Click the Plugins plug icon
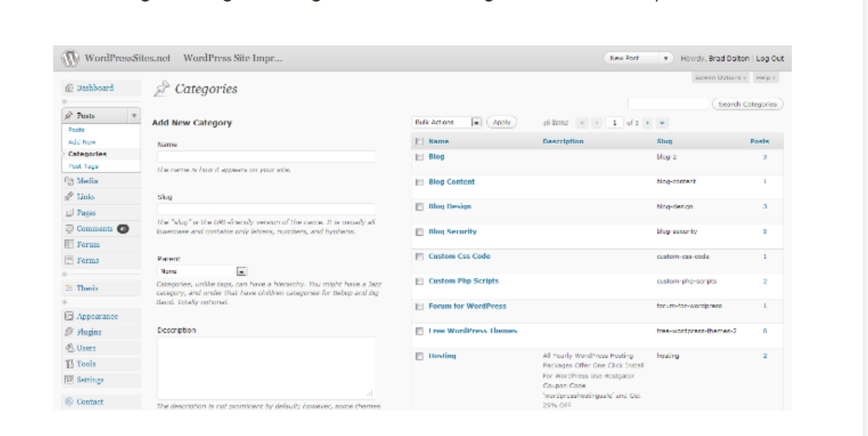 pos(69,332)
